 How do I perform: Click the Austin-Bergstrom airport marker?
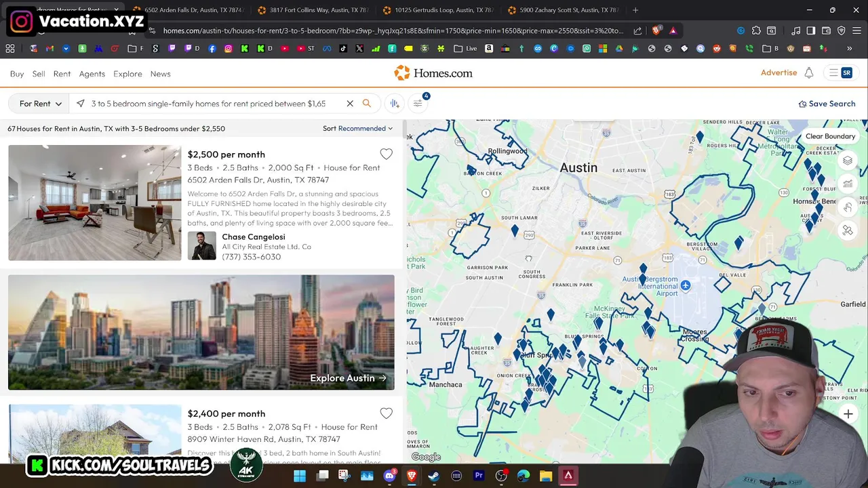point(686,285)
